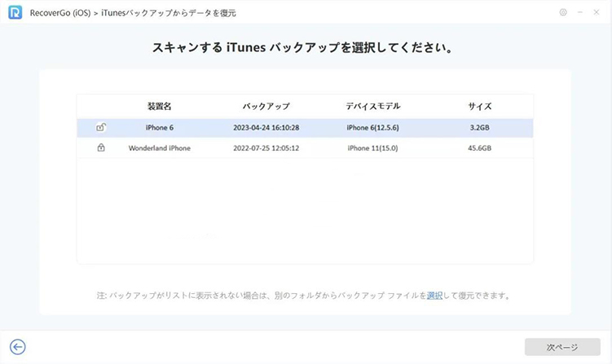Click the 3.2GB size cell

tap(480, 128)
